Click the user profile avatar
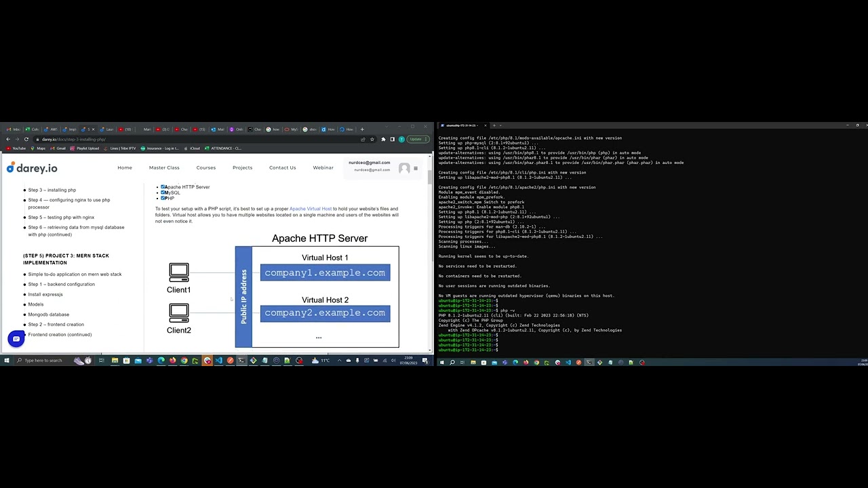Screen dimensions: 868x488 click(x=404, y=168)
